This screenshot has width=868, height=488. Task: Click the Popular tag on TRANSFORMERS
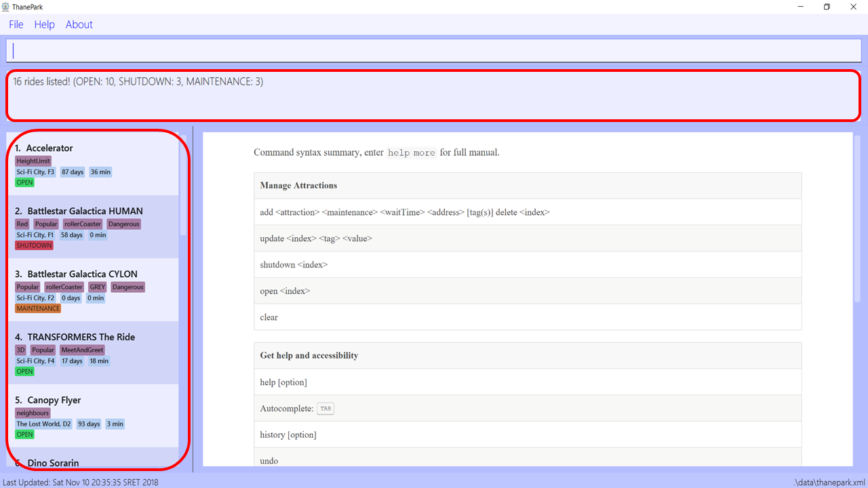[x=43, y=350]
